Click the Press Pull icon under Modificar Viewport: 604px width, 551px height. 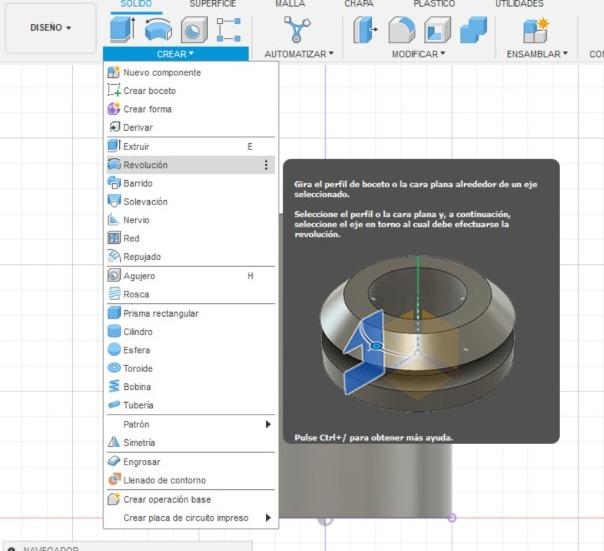(x=364, y=30)
